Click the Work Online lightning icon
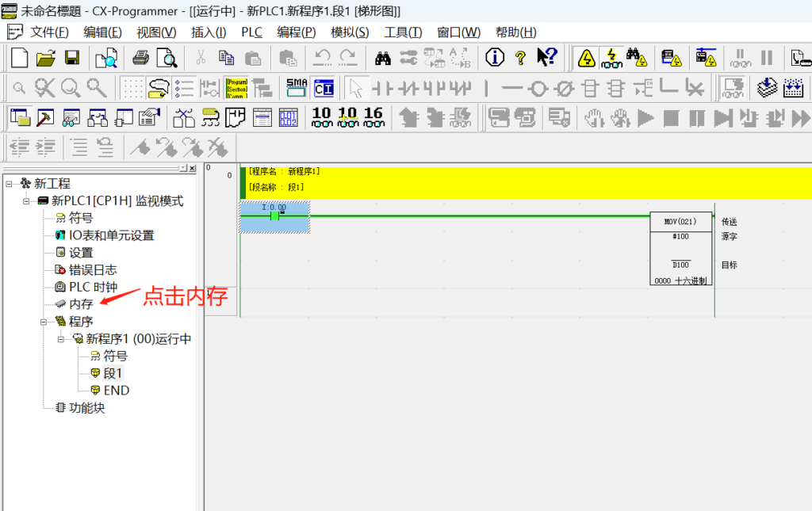 586,58
